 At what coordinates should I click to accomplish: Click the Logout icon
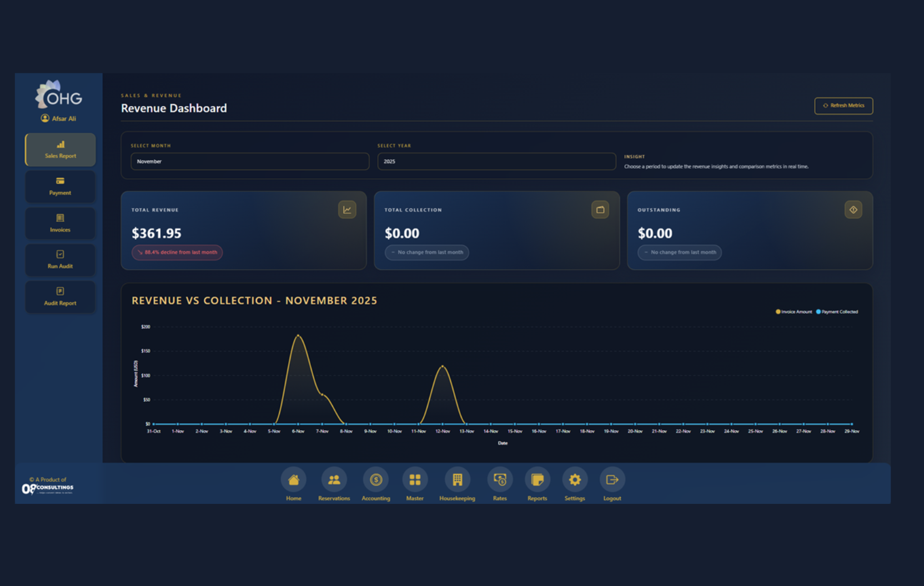[x=612, y=480]
